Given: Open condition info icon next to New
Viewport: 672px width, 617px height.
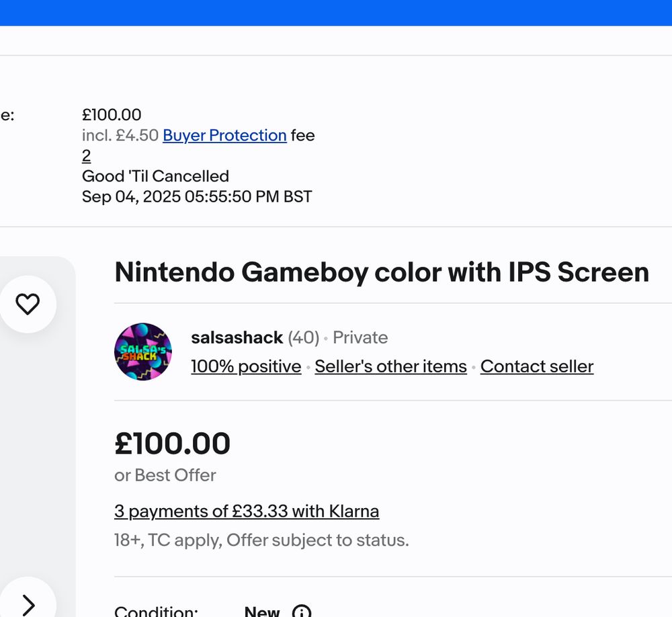Looking at the screenshot, I should click(x=302, y=612).
